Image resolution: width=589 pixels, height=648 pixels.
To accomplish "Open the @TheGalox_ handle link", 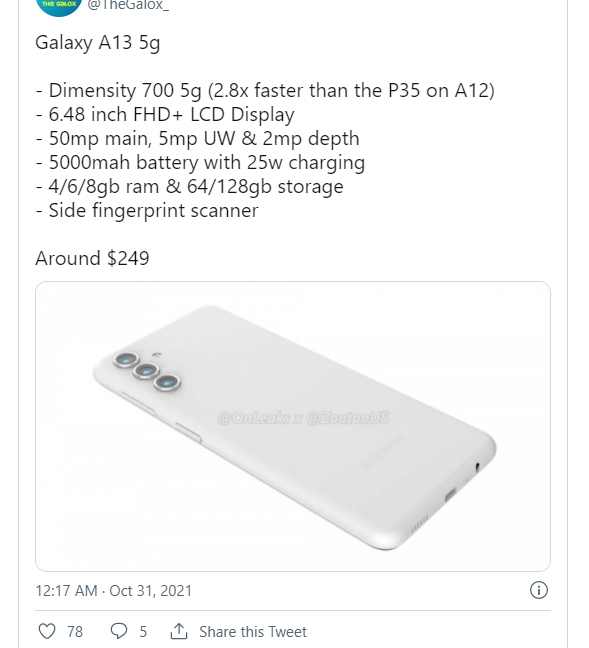I will [128, 5].
